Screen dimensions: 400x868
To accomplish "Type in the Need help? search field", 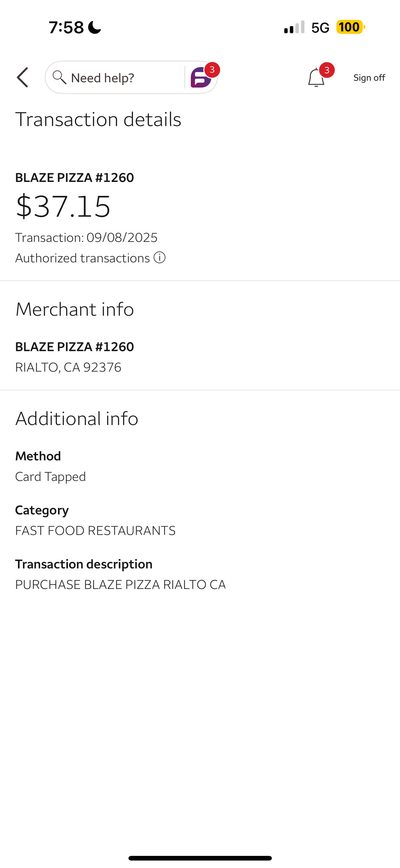I will 122,78.
